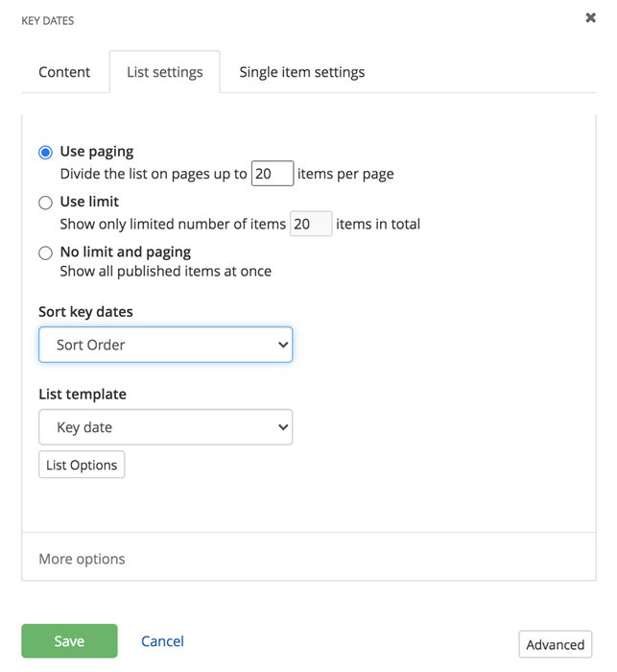This screenshot has width=617, height=672.
Task: Click the Use paging label text
Action: click(x=97, y=152)
